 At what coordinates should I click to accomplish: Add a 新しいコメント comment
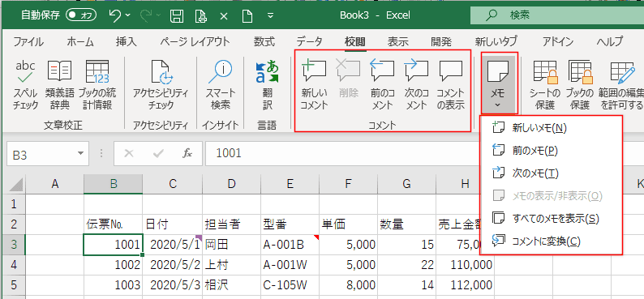pos(314,85)
